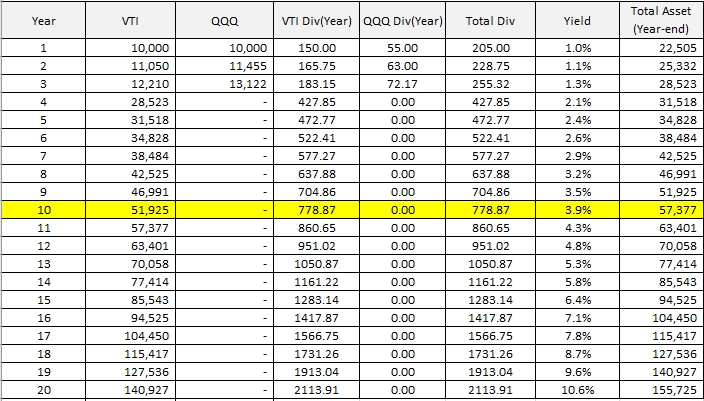Select Yield cell 1.3%
The width and height of the screenshot is (704, 401).
pos(577,84)
